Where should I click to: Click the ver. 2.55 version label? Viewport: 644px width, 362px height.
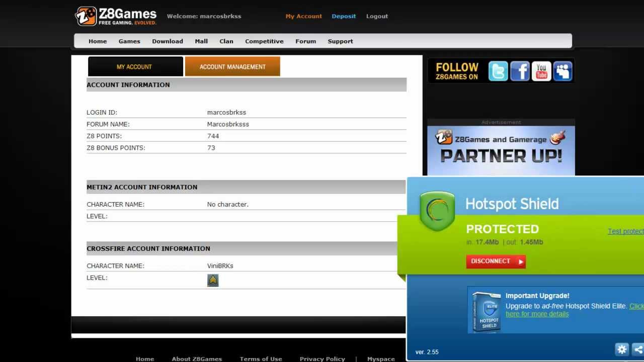pyautogui.click(x=427, y=352)
